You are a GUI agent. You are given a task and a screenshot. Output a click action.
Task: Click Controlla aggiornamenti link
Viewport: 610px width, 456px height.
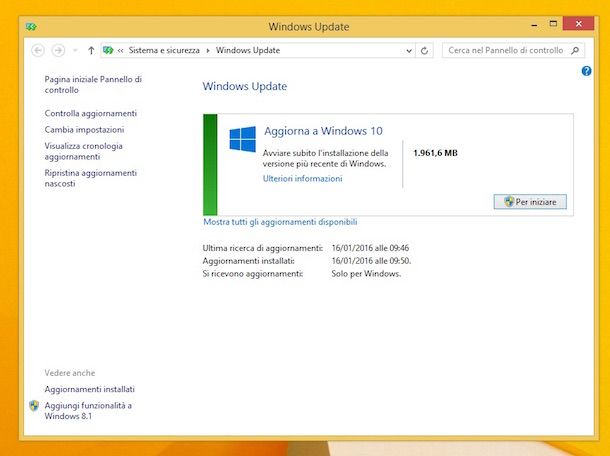[91, 113]
